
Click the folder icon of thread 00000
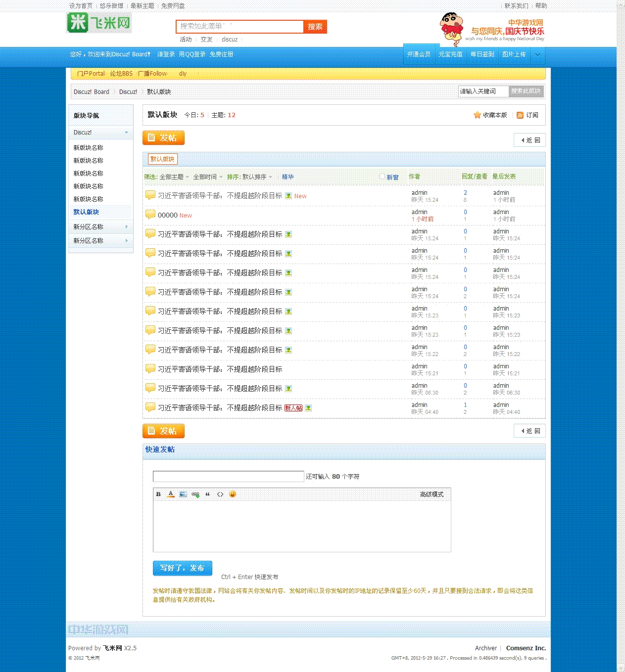[150, 215]
